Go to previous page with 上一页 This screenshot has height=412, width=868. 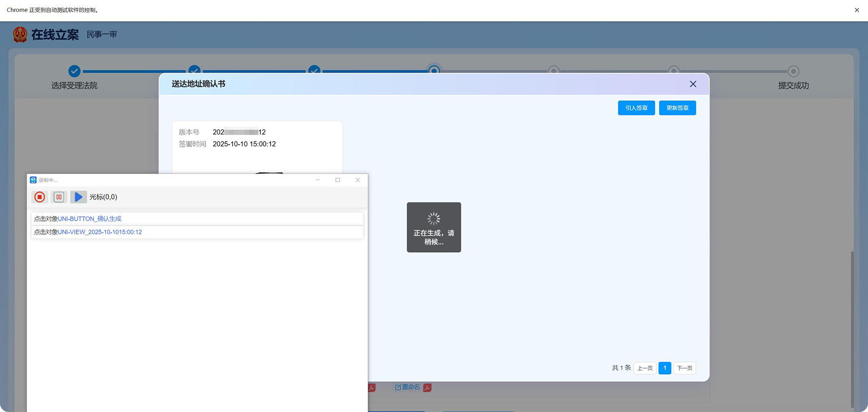pyautogui.click(x=644, y=368)
